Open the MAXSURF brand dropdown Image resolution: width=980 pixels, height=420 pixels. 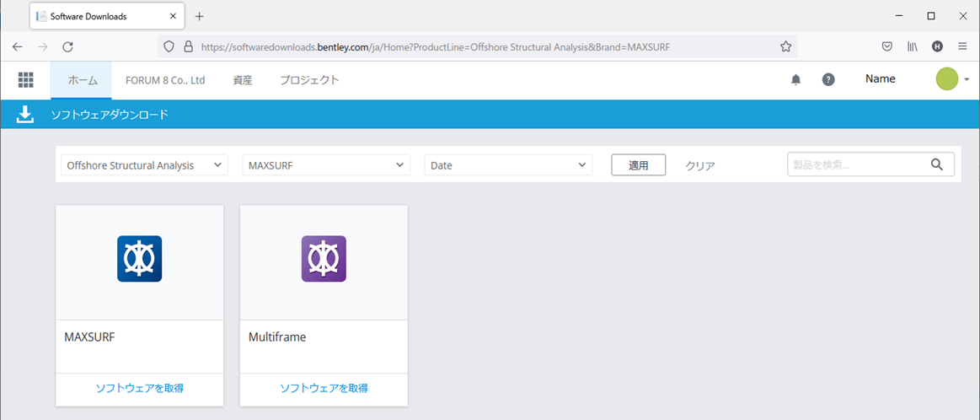click(325, 165)
